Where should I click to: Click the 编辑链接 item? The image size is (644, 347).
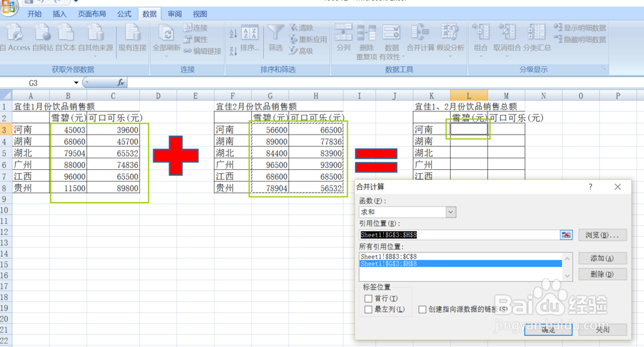tap(202, 51)
